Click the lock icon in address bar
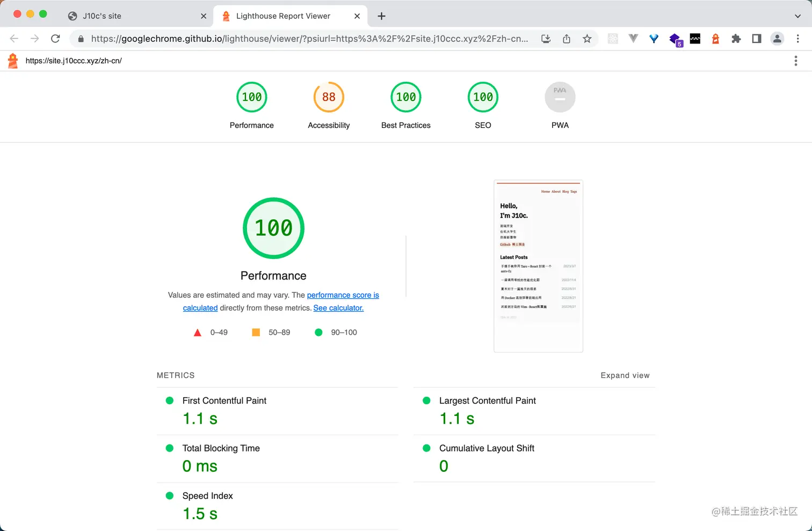Image resolution: width=812 pixels, height=531 pixels. click(x=81, y=39)
